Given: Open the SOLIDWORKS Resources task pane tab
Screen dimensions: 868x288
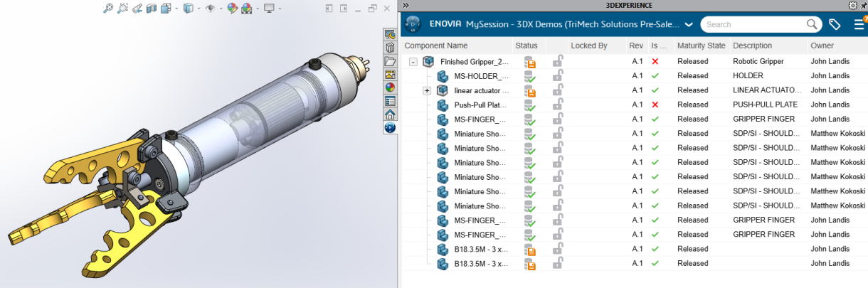Looking at the screenshot, I should (x=390, y=34).
